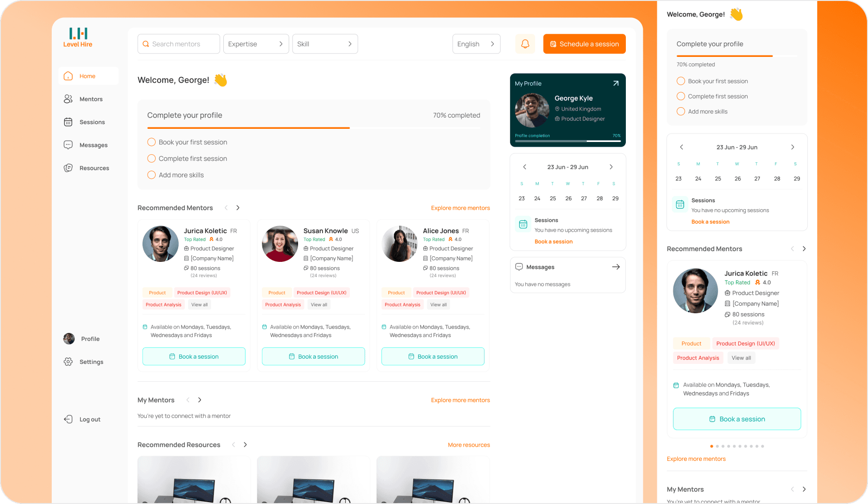Viewport: 868px width, 504px height.
Task: Click the Resources icon in sidebar
Action: (68, 168)
